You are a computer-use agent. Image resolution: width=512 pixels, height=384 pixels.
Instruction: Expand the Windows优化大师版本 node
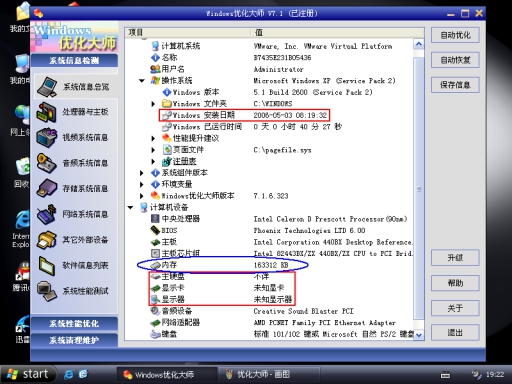[x=142, y=196]
